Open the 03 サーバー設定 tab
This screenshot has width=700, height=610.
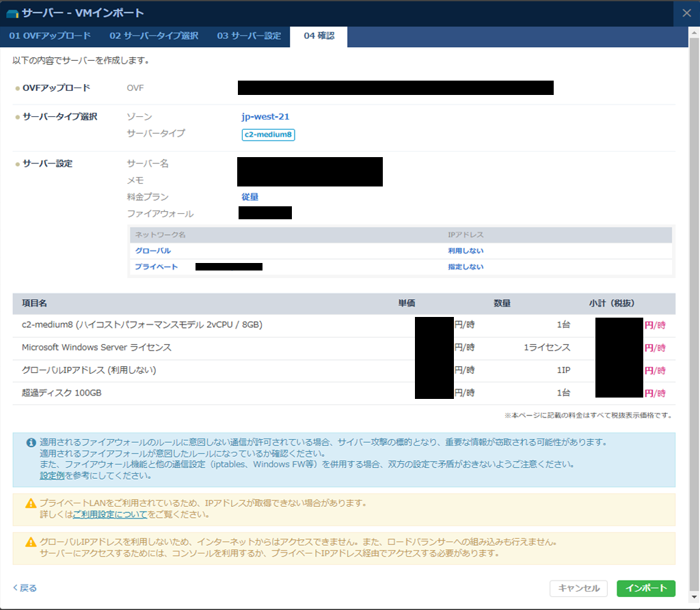249,36
